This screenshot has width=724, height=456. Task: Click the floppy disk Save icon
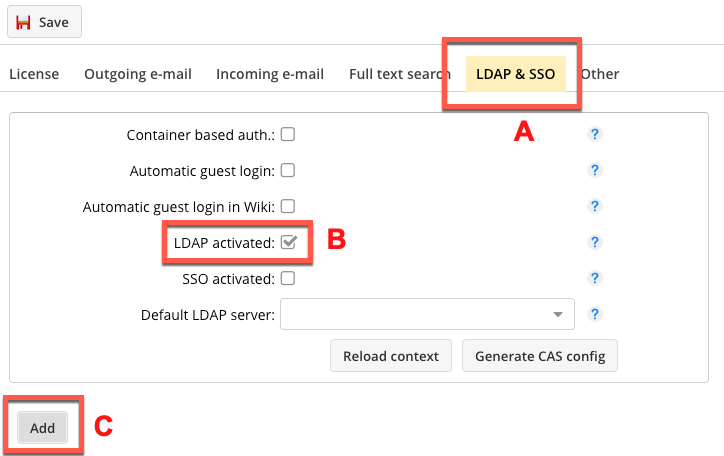point(24,22)
